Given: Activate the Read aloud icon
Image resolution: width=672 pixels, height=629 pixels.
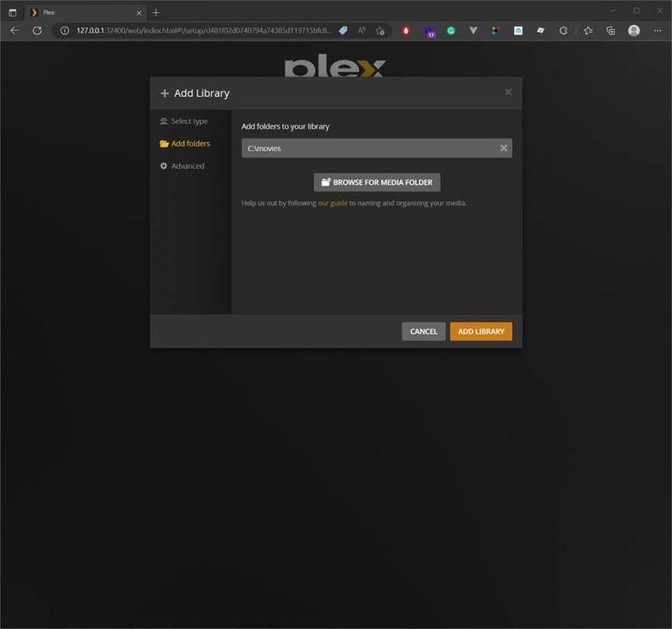Looking at the screenshot, I should click(x=362, y=30).
